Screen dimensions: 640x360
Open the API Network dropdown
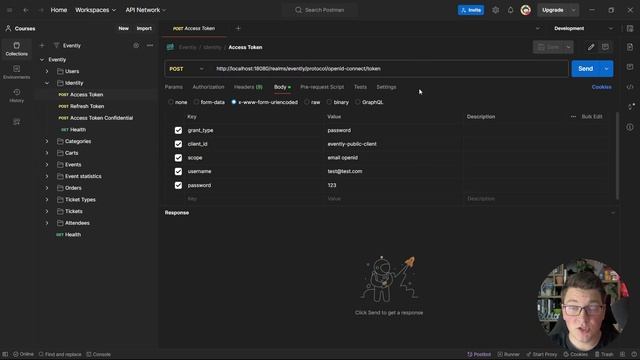point(146,10)
